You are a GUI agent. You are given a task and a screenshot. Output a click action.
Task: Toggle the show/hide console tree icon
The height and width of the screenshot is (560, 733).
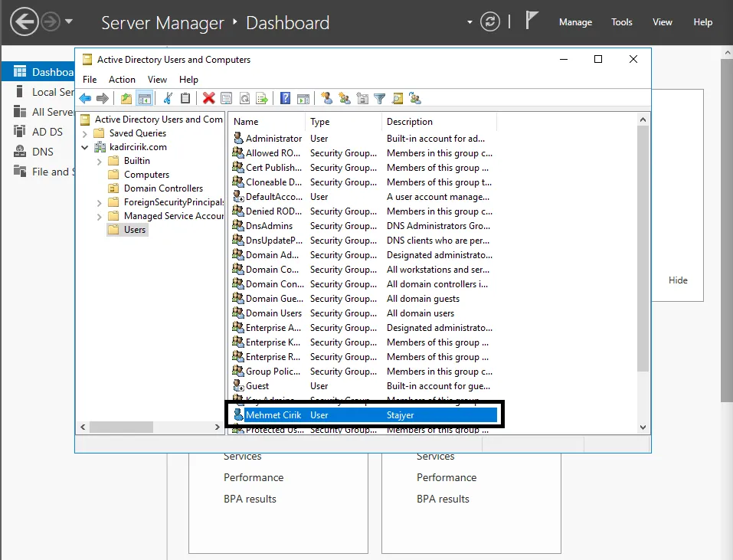145,99
